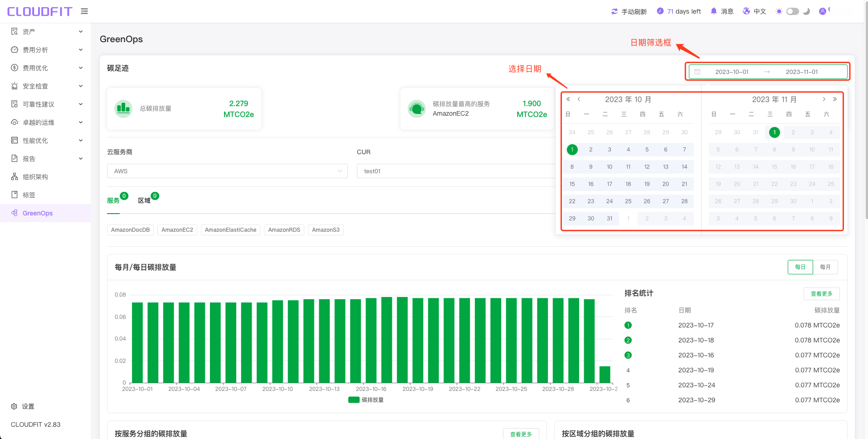The height and width of the screenshot is (439, 868).
Task: Expand the 可靠性建议 menu chevron
Action: click(81, 104)
